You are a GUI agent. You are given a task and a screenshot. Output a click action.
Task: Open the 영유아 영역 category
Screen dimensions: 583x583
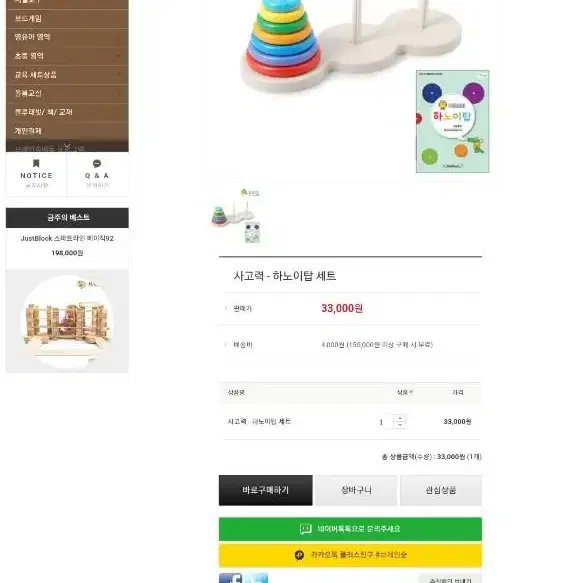pos(67,37)
